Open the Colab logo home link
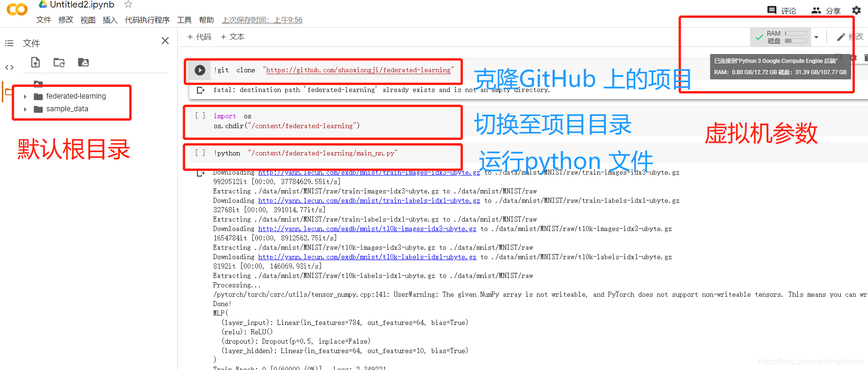The image size is (868, 370). (17, 9)
